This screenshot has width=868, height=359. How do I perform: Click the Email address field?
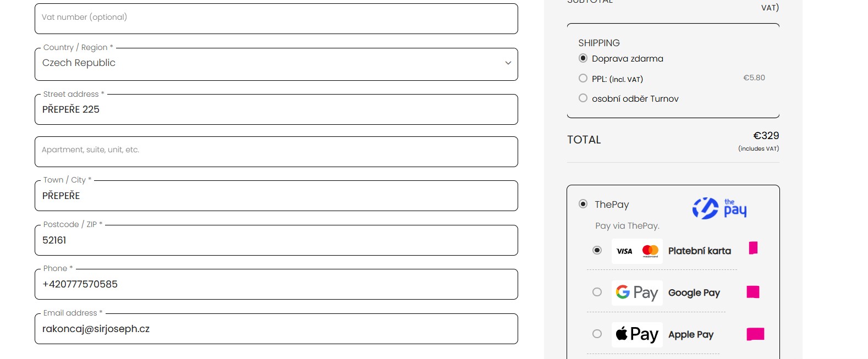276,329
